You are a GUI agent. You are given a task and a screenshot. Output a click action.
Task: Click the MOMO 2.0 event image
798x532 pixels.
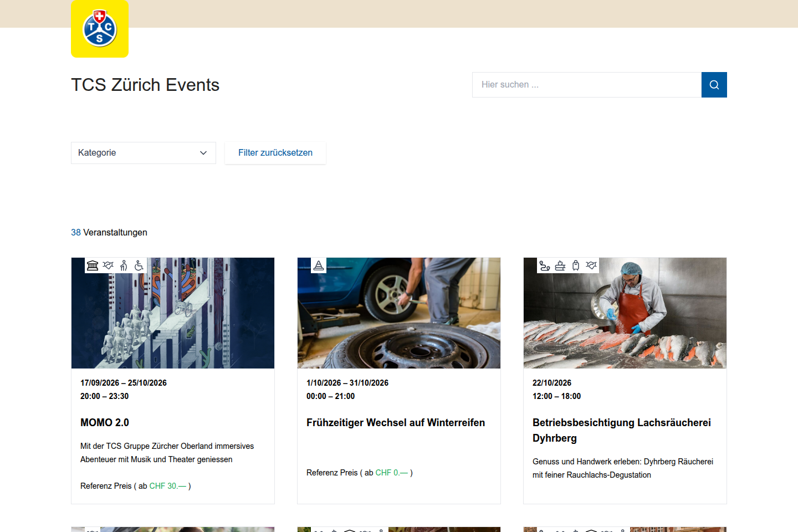tap(173, 313)
